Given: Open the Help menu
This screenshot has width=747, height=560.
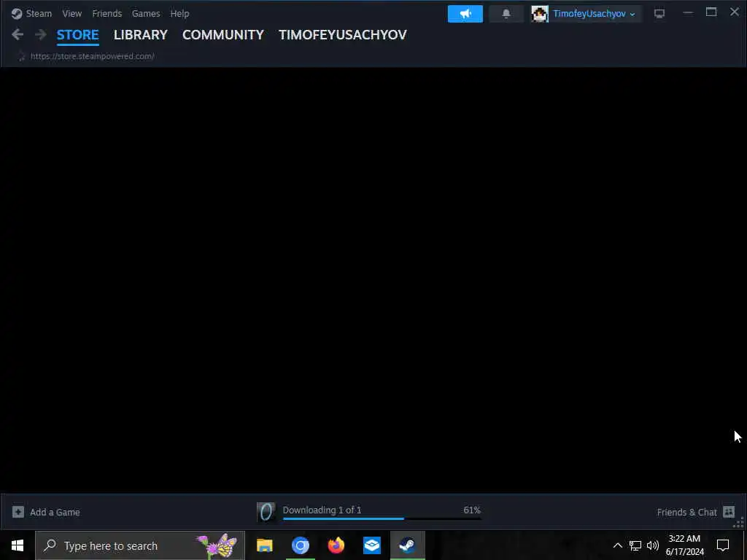Looking at the screenshot, I should (x=179, y=13).
